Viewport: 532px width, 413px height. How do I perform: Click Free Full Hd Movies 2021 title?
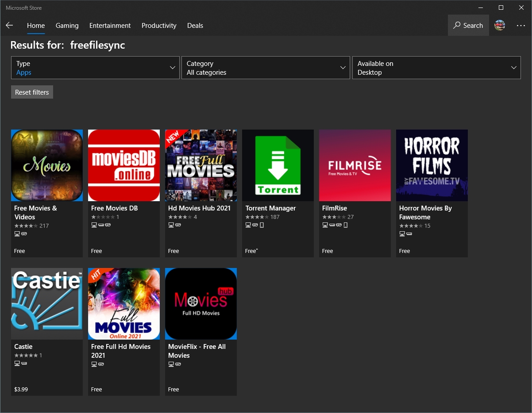121,351
